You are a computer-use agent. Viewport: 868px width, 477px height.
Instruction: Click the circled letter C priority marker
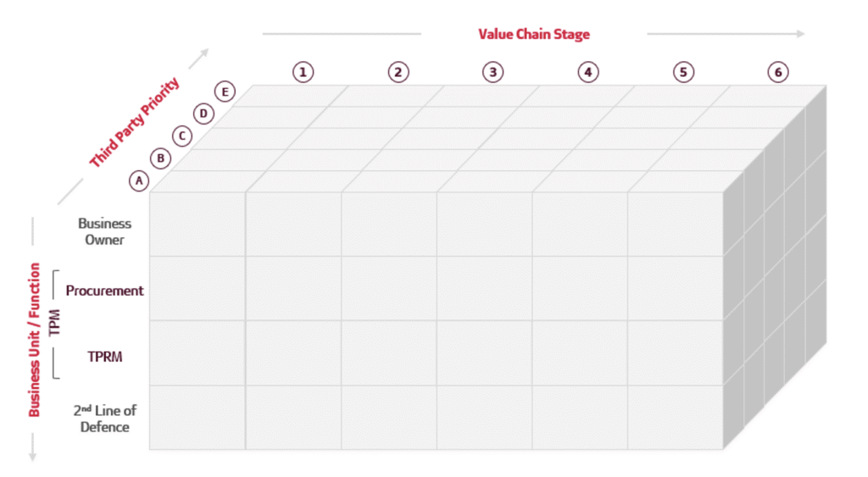[x=182, y=136]
